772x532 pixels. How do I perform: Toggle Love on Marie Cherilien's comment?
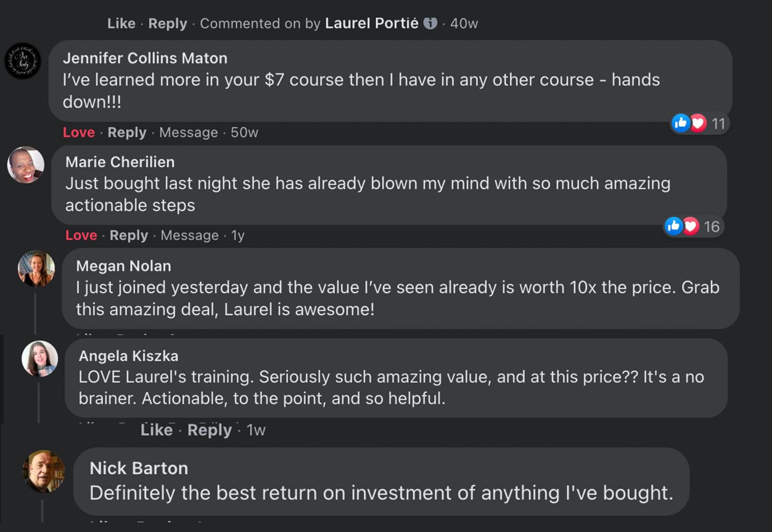(x=81, y=235)
